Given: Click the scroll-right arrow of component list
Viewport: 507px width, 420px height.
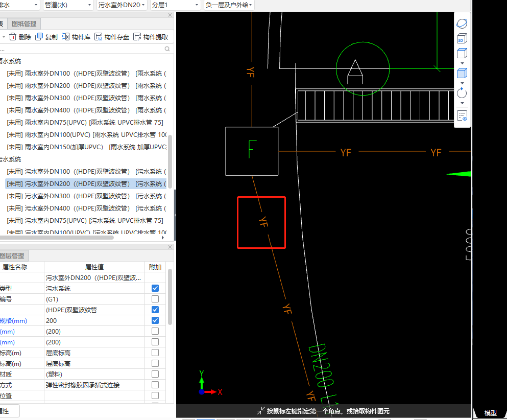Looking at the screenshot, I should pyautogui.click(x=163, y=238).
